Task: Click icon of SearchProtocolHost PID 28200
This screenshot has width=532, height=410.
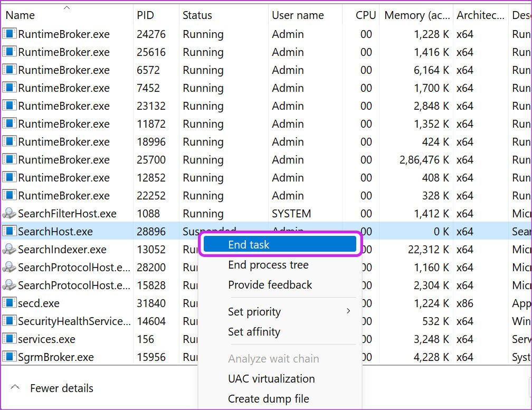Action: [x=9, y=267]
